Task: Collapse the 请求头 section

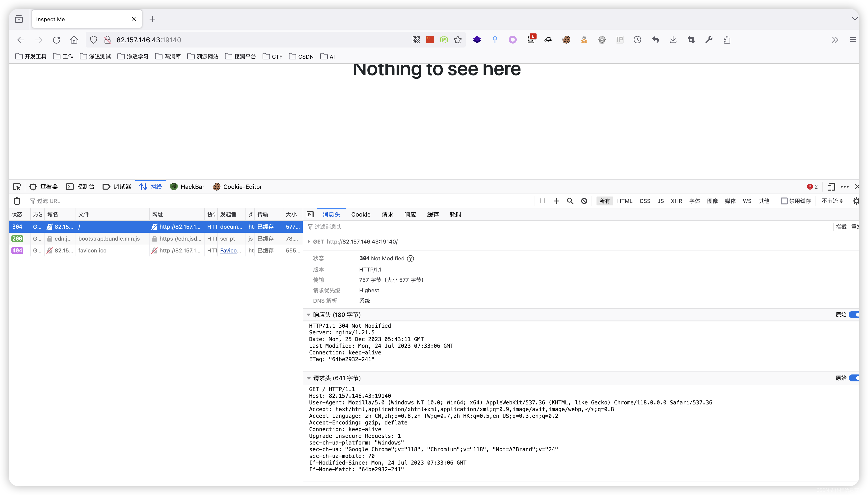Action: 309,378
